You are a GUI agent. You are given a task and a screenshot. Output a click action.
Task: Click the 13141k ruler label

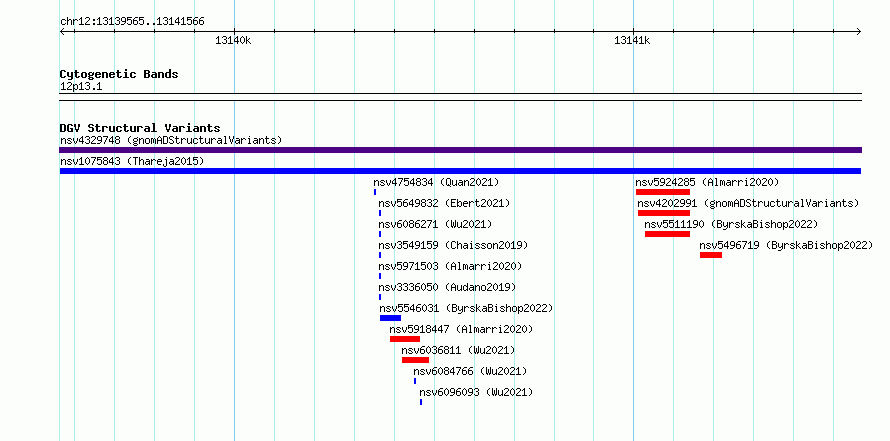[x=632, y=40]
